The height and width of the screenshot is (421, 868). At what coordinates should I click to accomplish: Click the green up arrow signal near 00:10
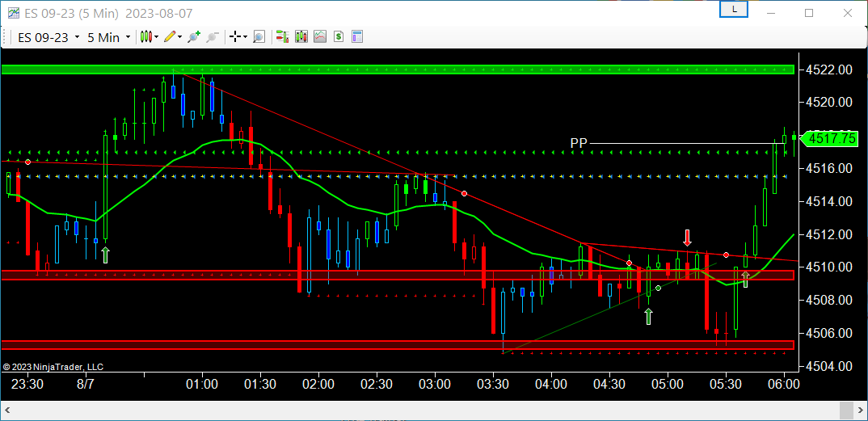click(x=105, y=255)
